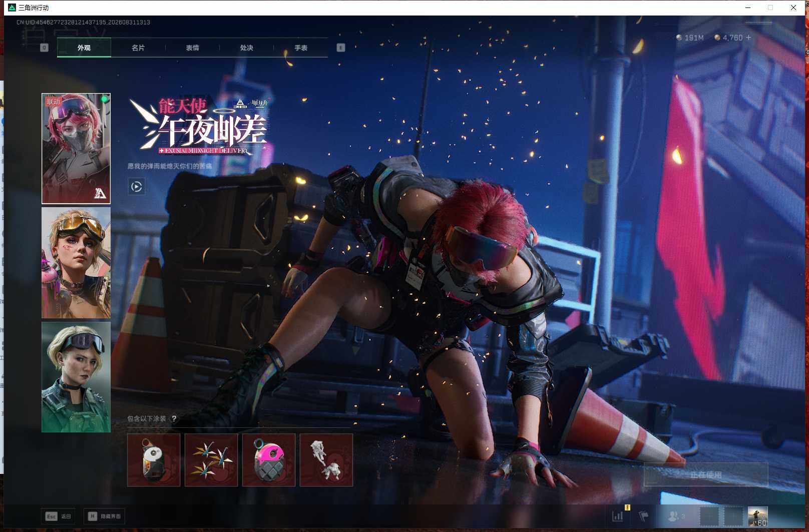Minimize the 三角洲行动 window
Viewport: 809px width, 532px height.
[748, 8]
